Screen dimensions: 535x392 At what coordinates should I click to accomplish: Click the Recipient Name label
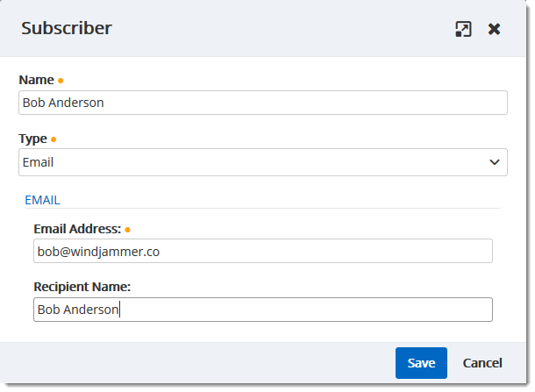(x=82, y=287)
